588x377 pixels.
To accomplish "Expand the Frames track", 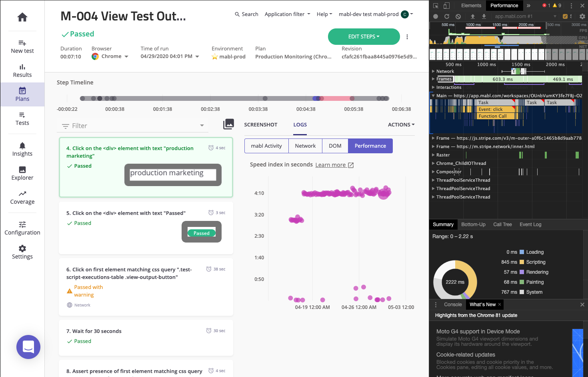I will point(433,79).
